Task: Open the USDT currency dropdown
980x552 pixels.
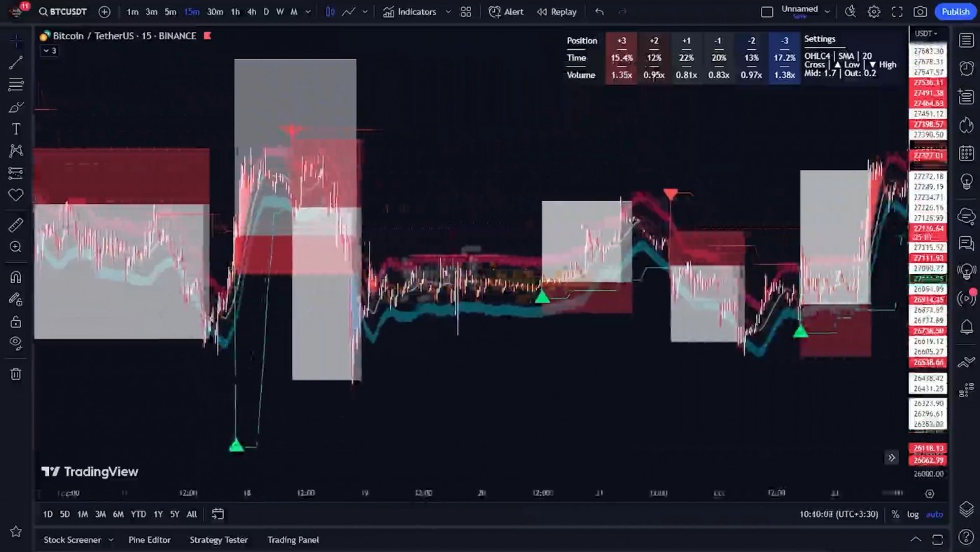Action: 926,34
